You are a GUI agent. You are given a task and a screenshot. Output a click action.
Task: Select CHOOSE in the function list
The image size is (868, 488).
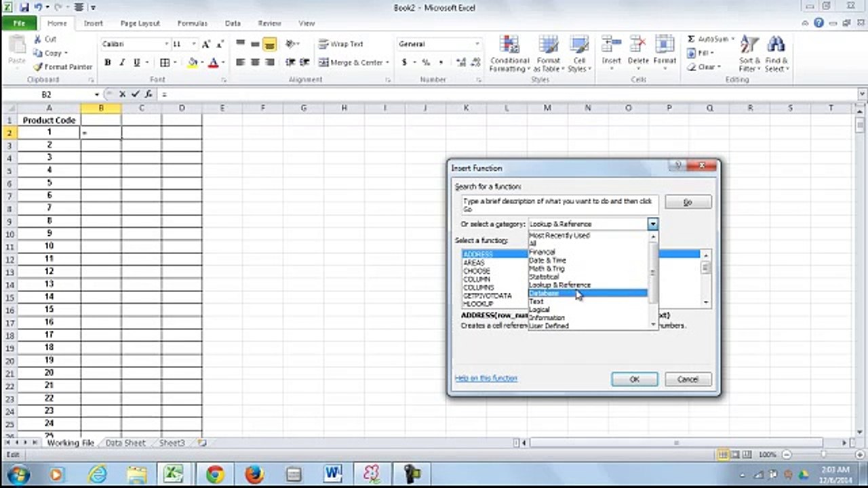[476, 271]
